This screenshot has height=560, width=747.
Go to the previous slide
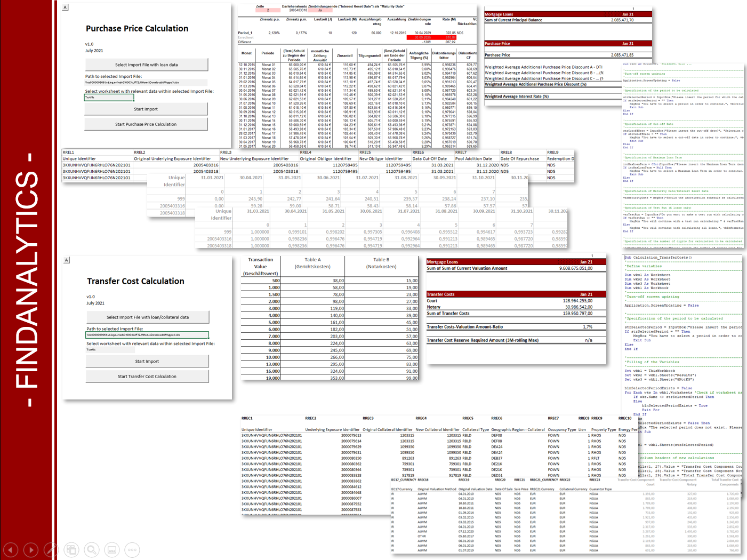point(11,549)
